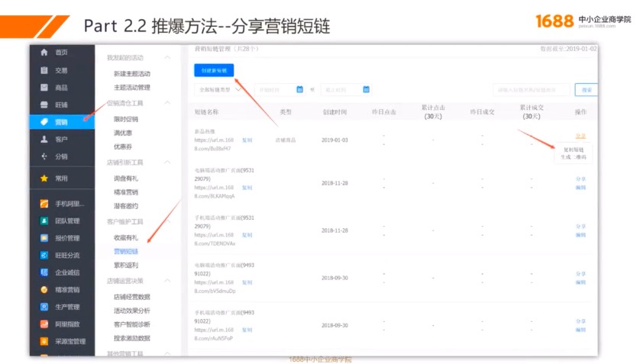Collapse the 店铺引流工具 section

pos(167,163)
